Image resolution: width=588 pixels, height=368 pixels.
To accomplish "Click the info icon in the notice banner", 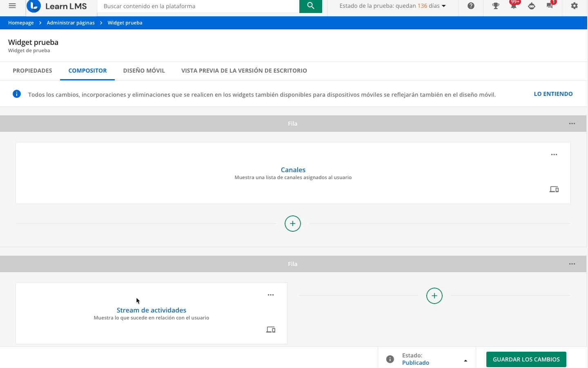I will (x=17, y=94).
